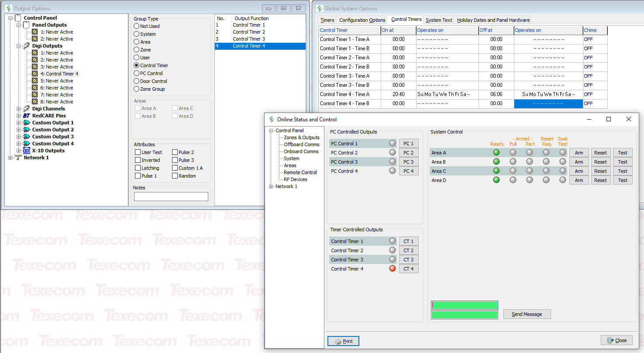Click the green check icon beside Control Timer 4 output
This screenshot has height=353, width=644.
(35, 74)
